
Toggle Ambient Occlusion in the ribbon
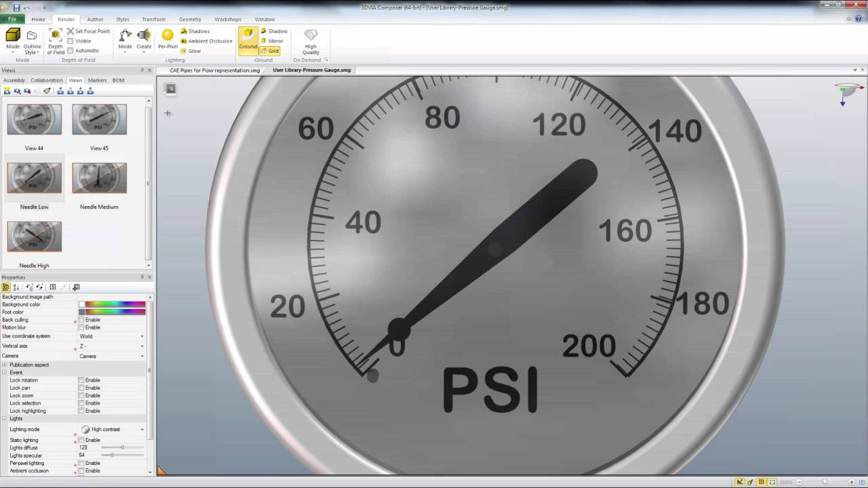(206, 41)
